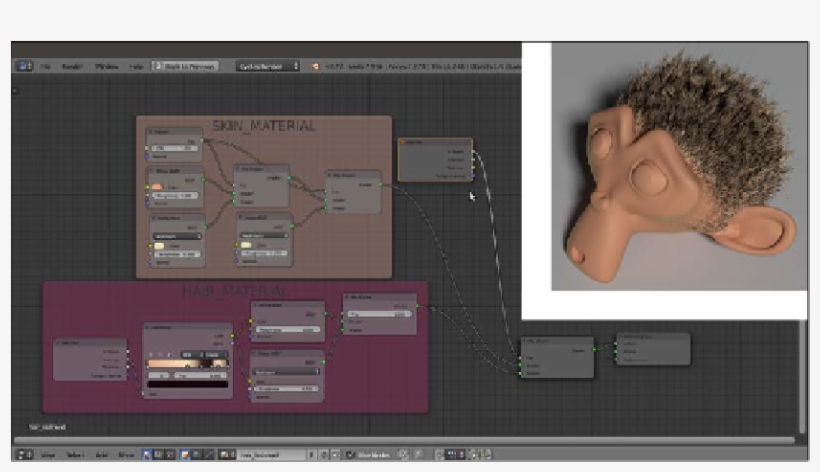This screenshot has height=472, width=820.
Task: Click the Blender info editor type icon
Action: [25, 66]
